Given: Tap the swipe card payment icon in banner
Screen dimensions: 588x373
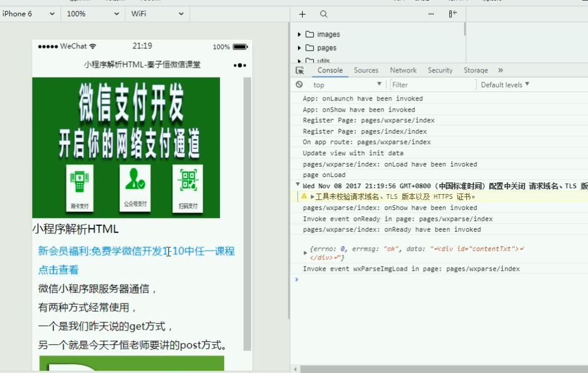Looking at the screenshot, I should [79, 188].
